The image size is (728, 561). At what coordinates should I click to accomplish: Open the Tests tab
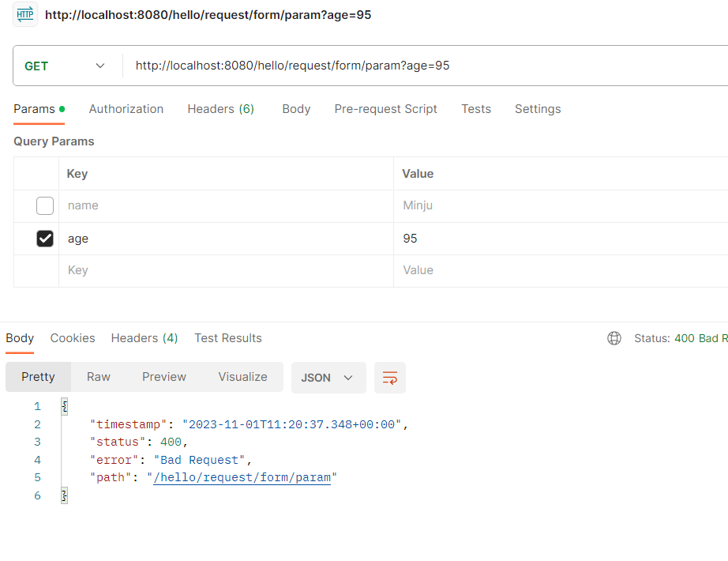pyautogui.click(x=476, y=109)
